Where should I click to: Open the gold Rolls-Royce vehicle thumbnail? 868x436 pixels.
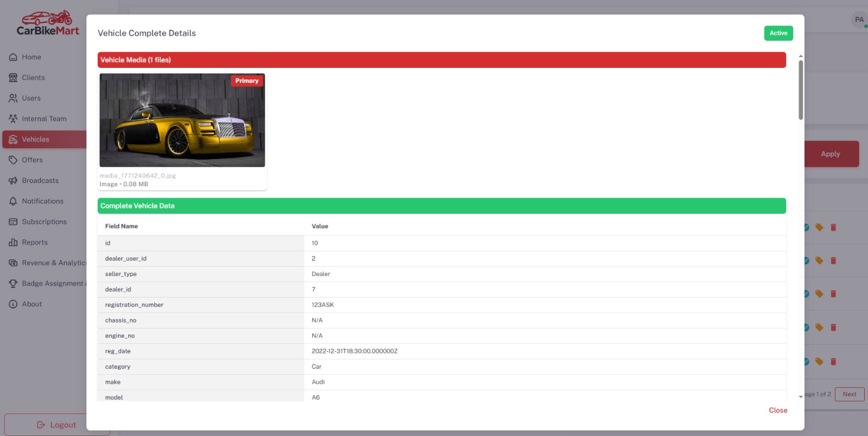tap(182, 120)
